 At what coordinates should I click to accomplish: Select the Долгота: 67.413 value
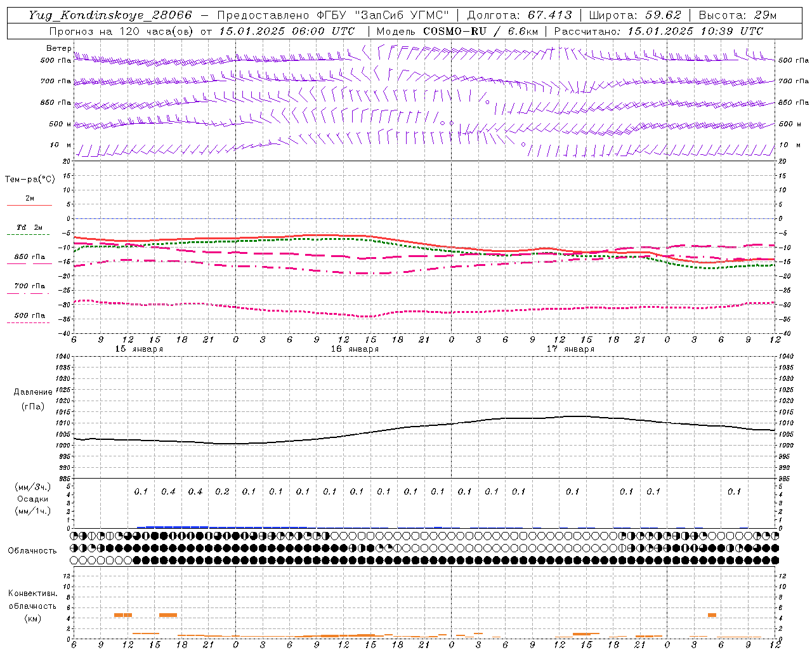tap(520, 15)
